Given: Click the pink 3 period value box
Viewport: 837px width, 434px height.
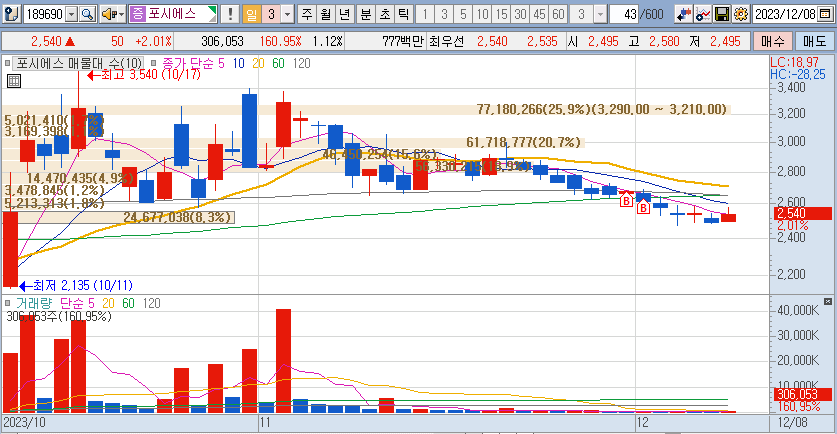Looking at the screenshot, I should coord(271,14).
